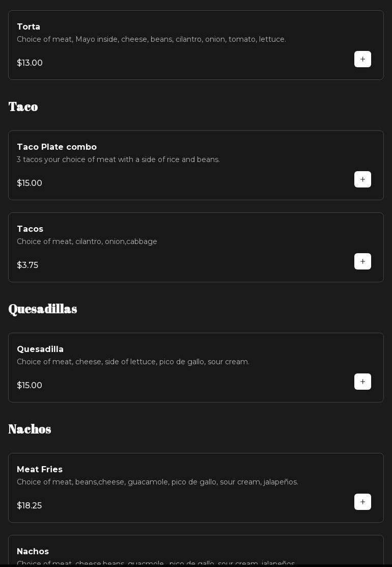This screenshot has width=392, height=567.
Task: Click the Quesadillas section heading
Action: click(43, 309)
